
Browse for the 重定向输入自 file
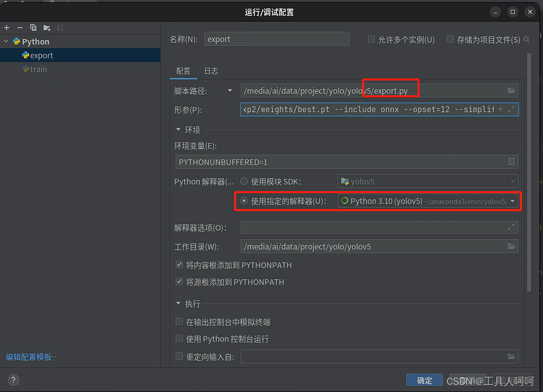pyautogui.click(x=511, y=356)
